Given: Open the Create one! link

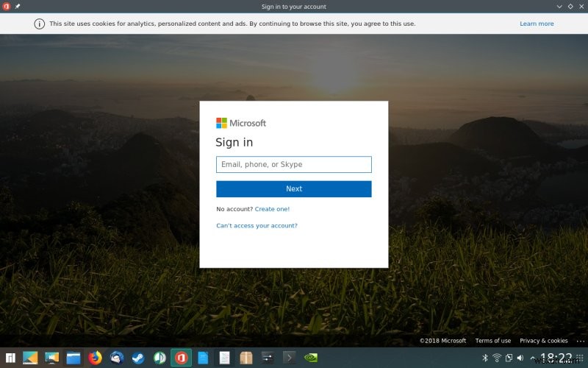Looking at the screenshot, I should 272,209.
